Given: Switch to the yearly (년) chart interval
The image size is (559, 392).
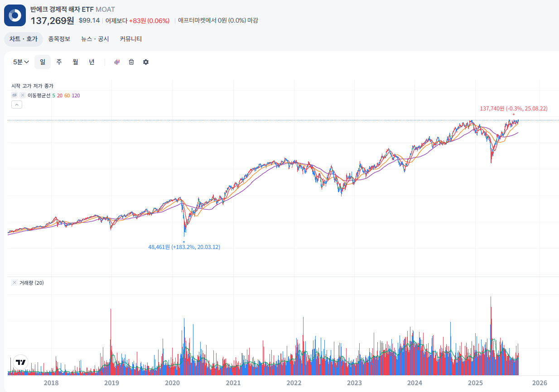Looking at the screenshot, I should tap(92, 62).
